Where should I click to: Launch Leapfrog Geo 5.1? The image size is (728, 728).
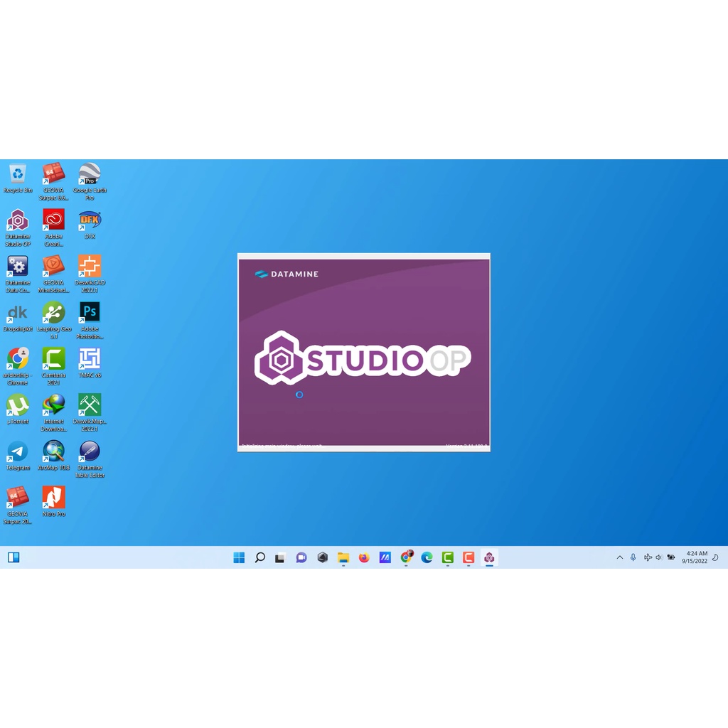click(53, 313)
